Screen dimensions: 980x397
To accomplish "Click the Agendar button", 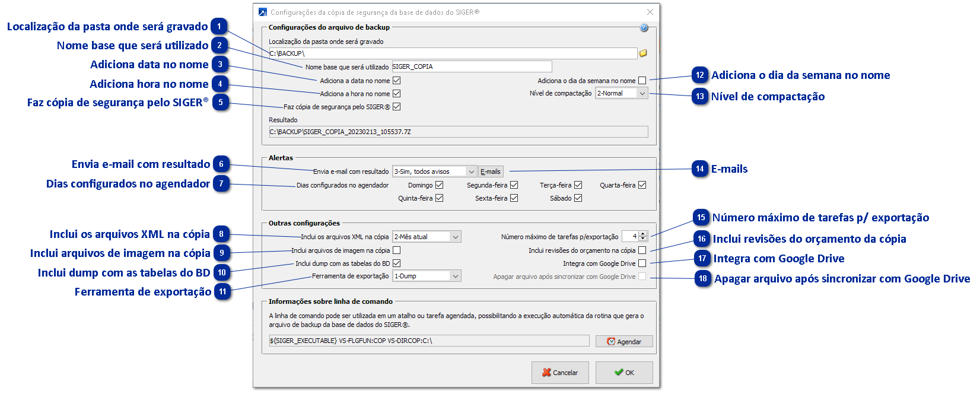I will (624, 341).
